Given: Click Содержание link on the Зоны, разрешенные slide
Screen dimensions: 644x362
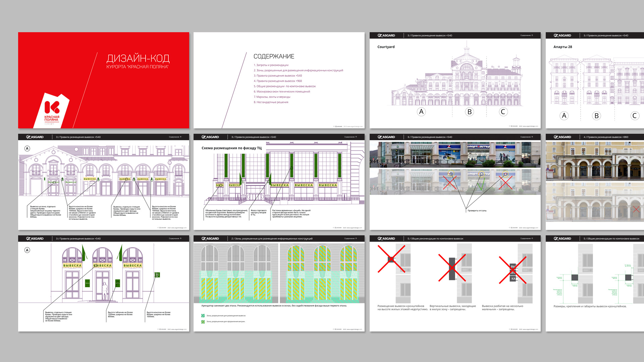Looking at the screenshot, I should point(351,239).
